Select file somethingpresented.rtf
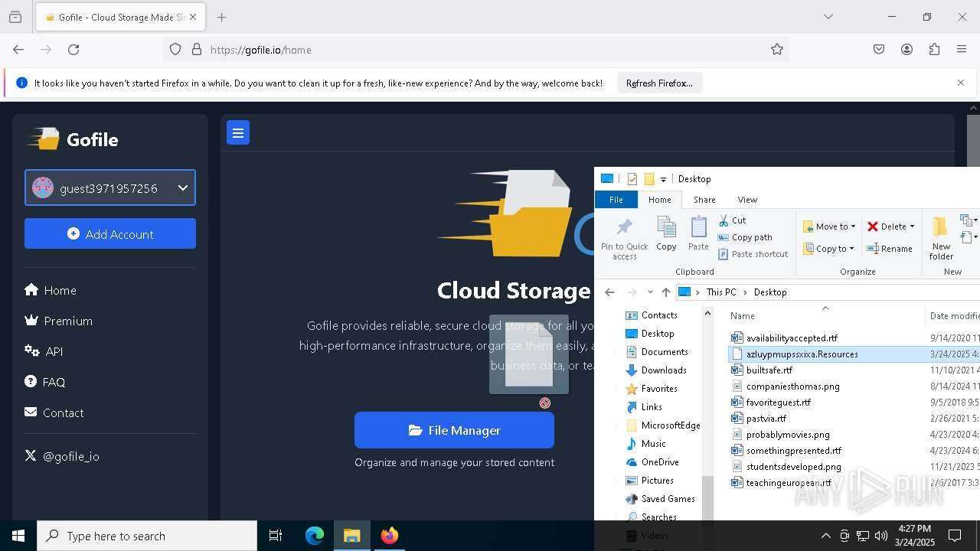Viewport: 980px width, 551px height. pyautogui.click(x=793, y=451)
